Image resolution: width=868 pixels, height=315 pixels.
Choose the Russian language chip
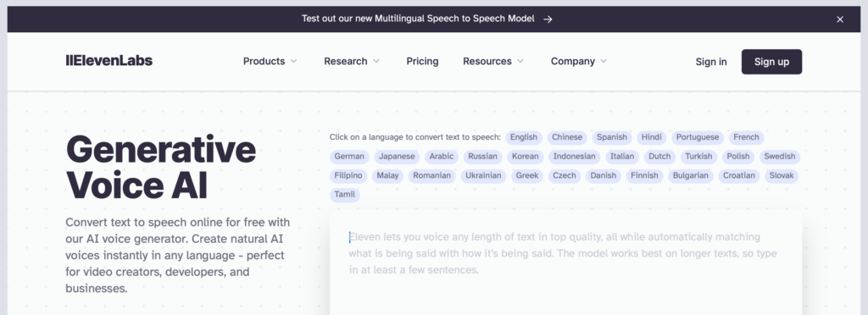(482, 157)
